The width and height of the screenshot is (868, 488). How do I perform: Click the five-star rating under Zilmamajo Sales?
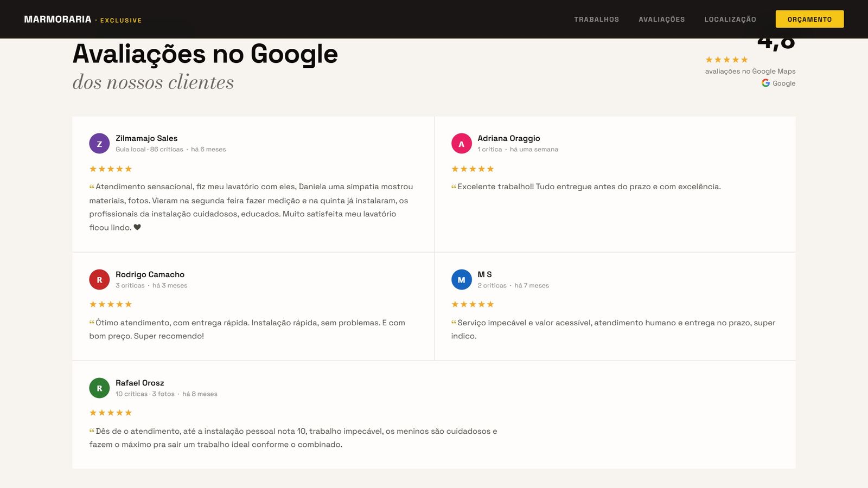click(111, 169)
